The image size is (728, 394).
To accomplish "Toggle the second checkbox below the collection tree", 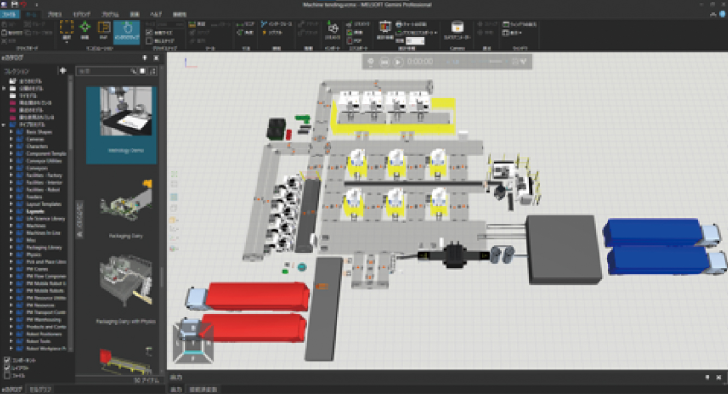I will 7,368.
